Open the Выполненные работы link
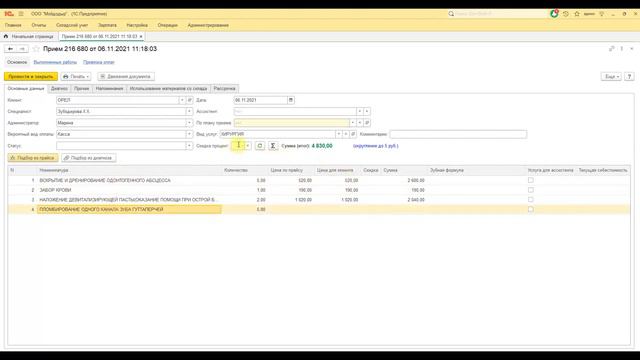This screenshot has width=640, height=360. (55, 62)
